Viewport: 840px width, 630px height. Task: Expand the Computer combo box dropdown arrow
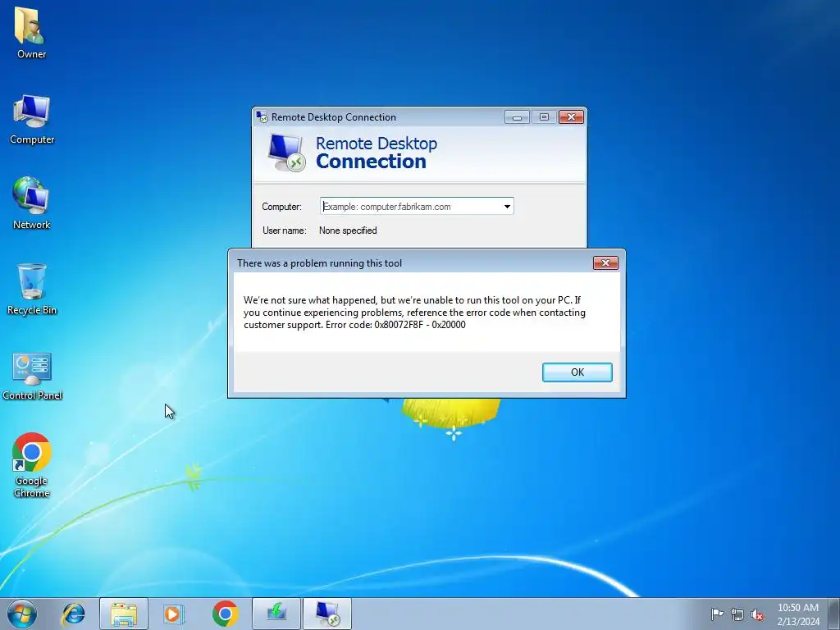click(507, 207)
